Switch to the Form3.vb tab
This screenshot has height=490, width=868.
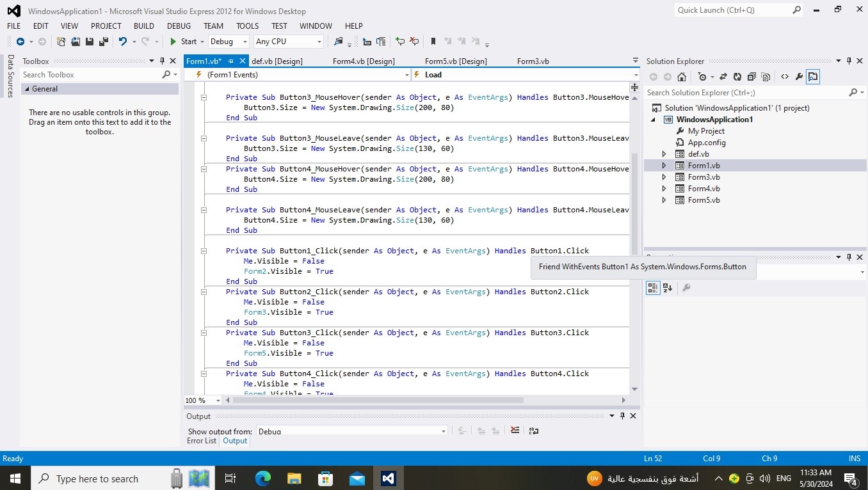coord(533,61)
